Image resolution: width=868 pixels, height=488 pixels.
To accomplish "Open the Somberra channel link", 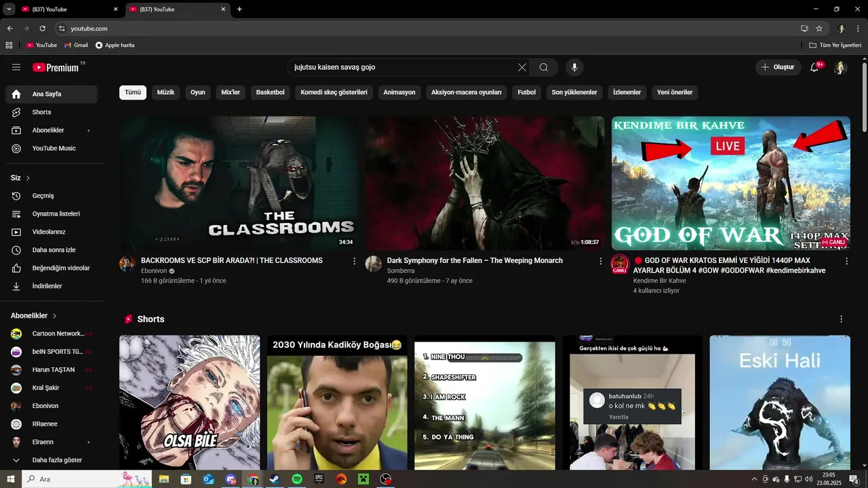I will [401, 271].
